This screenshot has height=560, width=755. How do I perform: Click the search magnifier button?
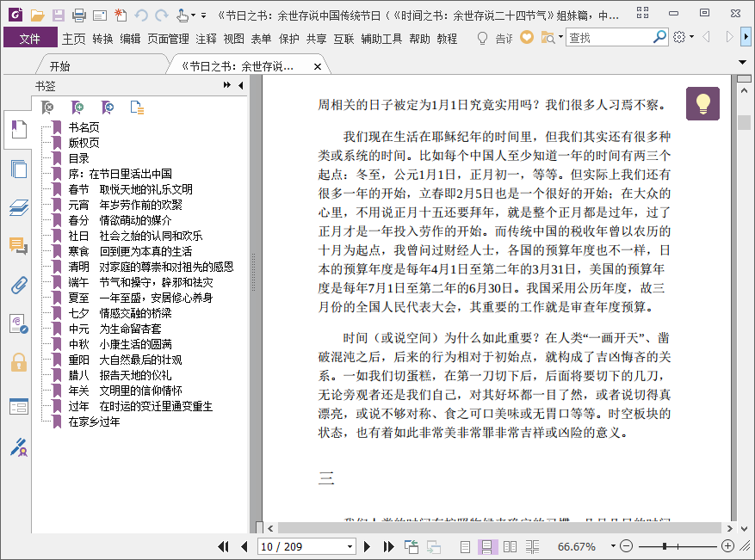point(659,37)
